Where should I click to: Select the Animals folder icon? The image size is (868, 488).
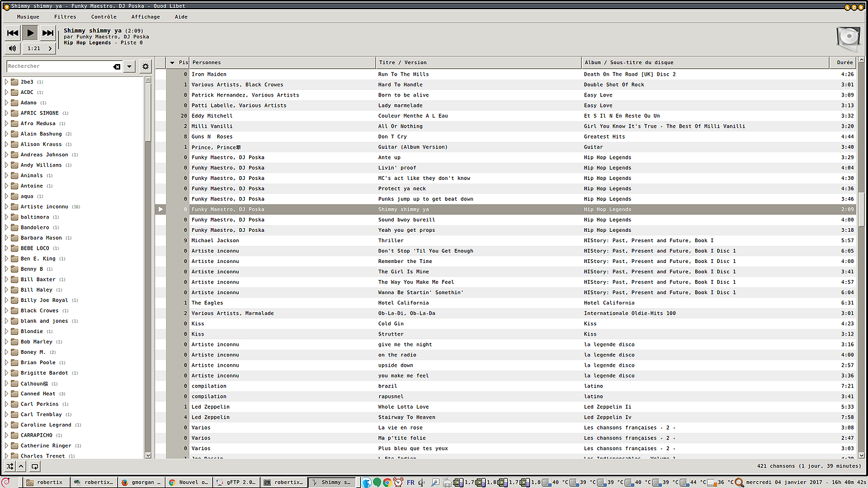tap(15, 175)
